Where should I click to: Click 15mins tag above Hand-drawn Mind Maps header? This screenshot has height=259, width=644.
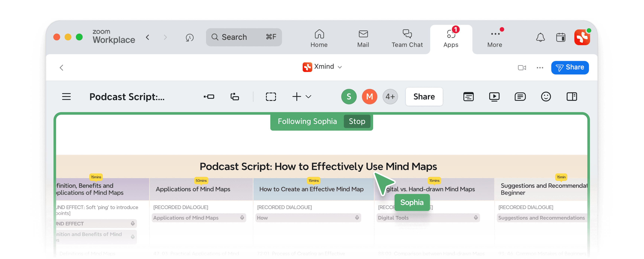click(x=434, y=180)
